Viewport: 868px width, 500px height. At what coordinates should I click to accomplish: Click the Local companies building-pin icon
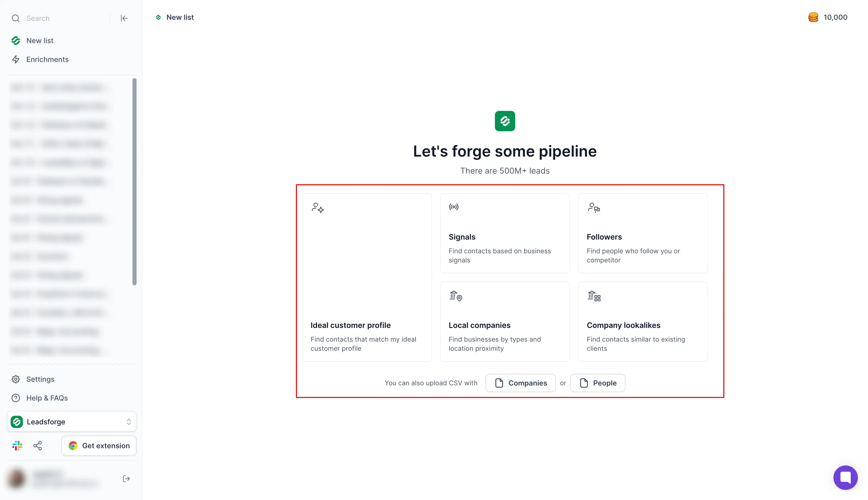[x=456, y=296]
